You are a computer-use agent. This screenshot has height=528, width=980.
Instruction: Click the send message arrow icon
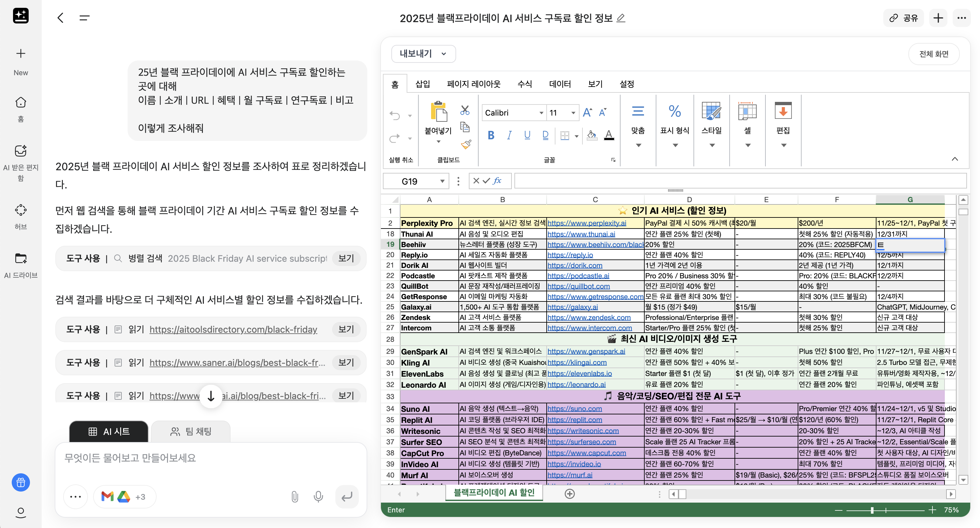point(346,497)
